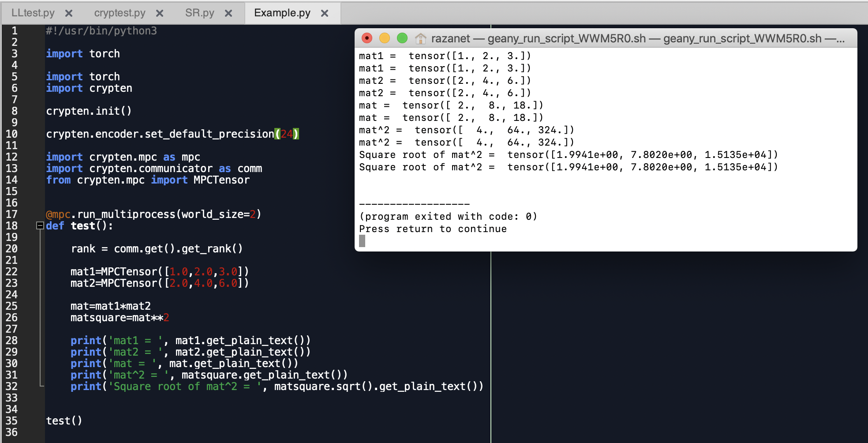Click the yellow minimize button on the terminal window
The image size is (868, 443).
coord(384,38)
